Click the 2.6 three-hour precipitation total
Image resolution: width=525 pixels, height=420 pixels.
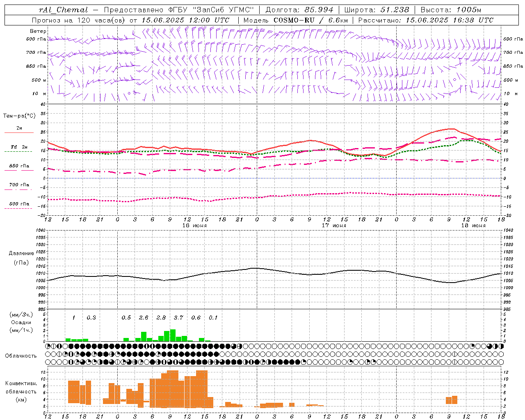(x=144, y=318)
